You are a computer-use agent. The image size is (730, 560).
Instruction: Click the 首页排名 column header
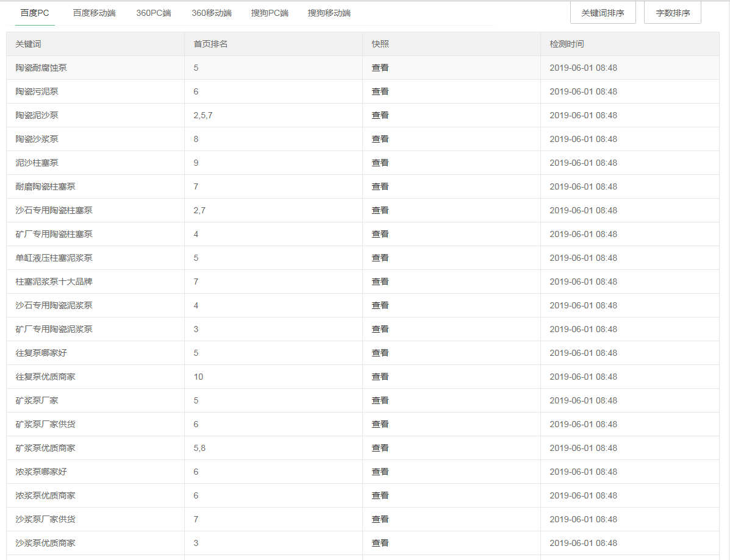click(210, 44)
